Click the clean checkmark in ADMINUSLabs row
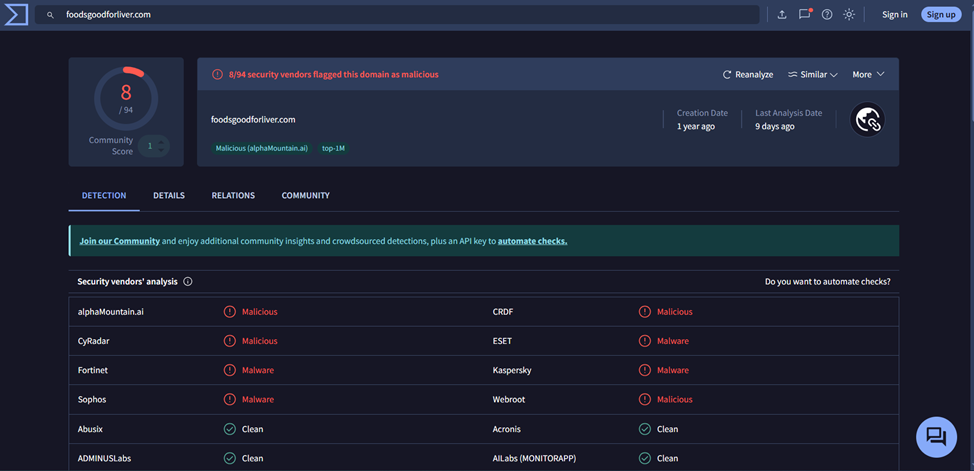The width and height of the screenshot is (974, 471). 229,459
